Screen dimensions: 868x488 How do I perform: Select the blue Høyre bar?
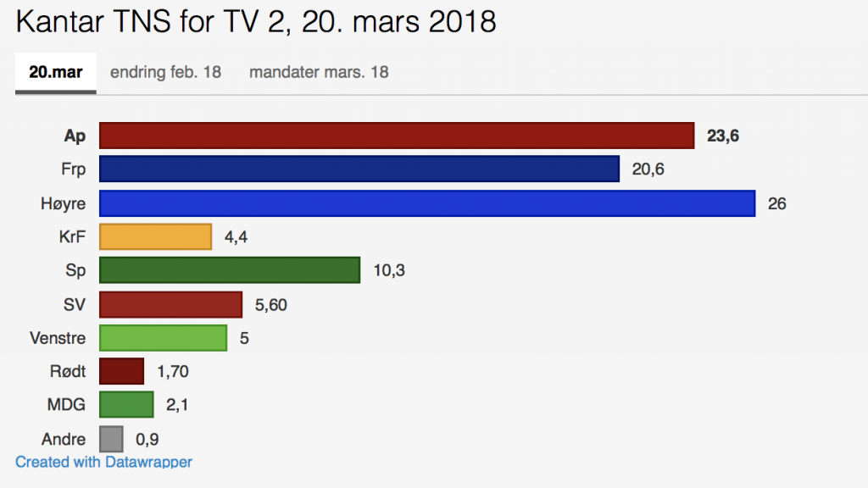click(x=427, y=203)
